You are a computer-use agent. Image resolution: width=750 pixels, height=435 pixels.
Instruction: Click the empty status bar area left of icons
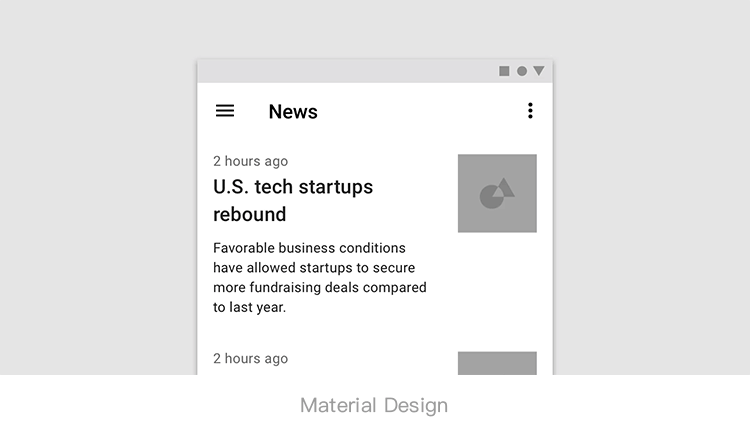(340, 71)
